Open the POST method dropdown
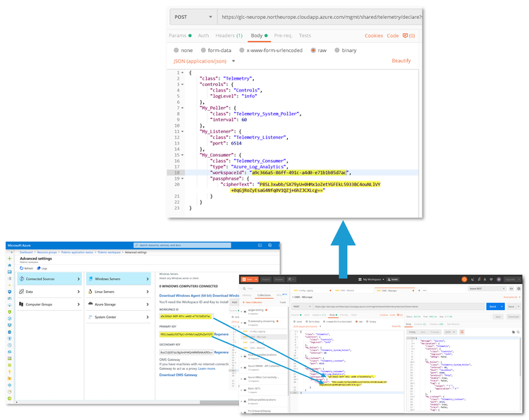Screen dimensions: 529x420 (192, 16)
